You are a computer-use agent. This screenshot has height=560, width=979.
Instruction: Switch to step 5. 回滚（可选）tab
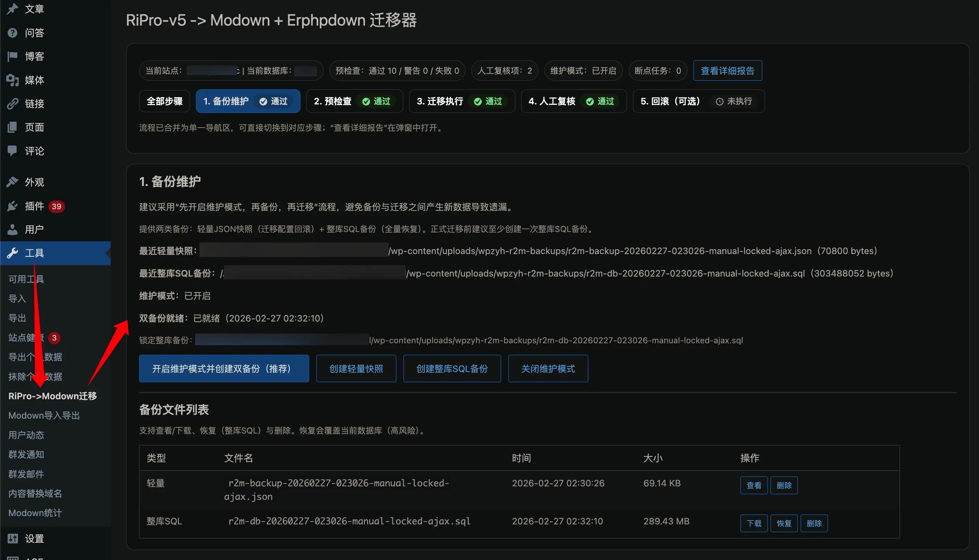(x=698, y=101)
